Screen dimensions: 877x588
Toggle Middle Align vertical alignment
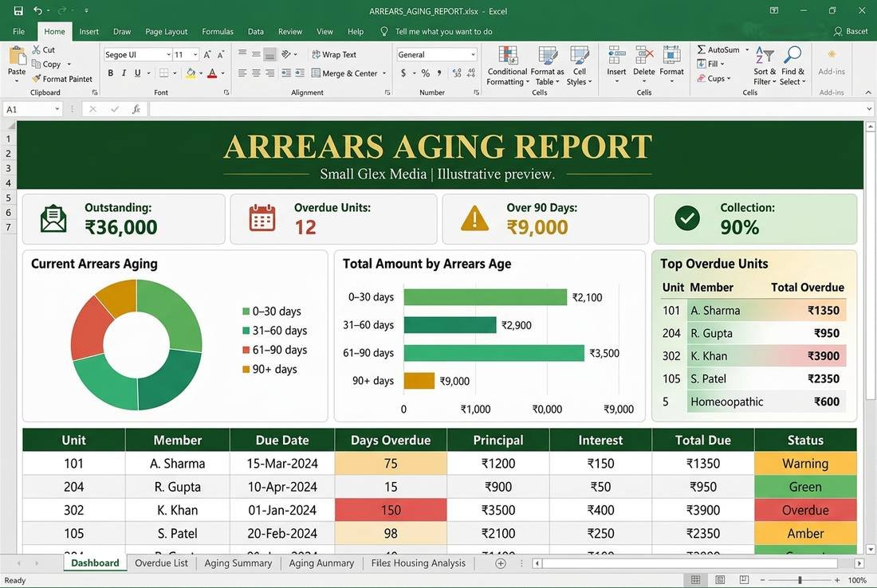tap(256, 53)
